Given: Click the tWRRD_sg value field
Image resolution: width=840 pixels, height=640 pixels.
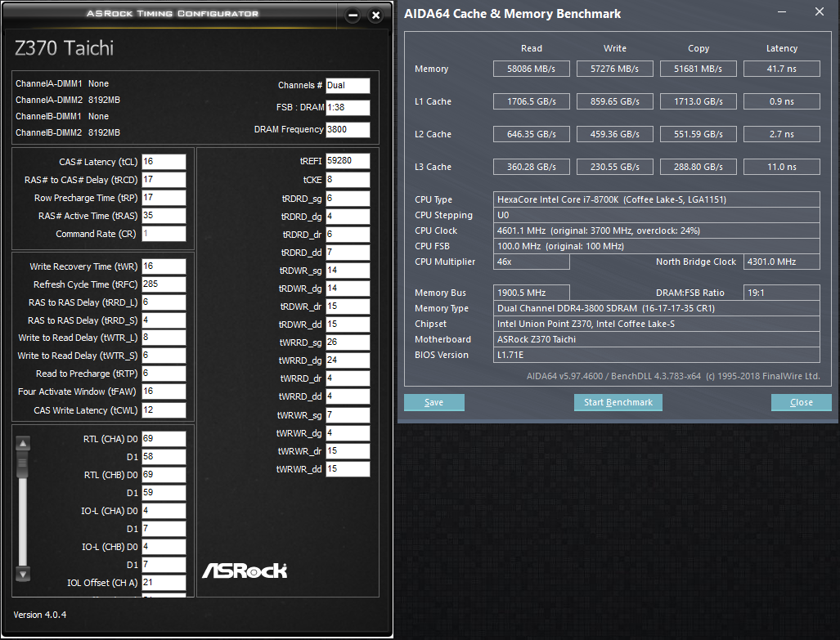Looking at the screenshot, I should (x=348, y=342).
